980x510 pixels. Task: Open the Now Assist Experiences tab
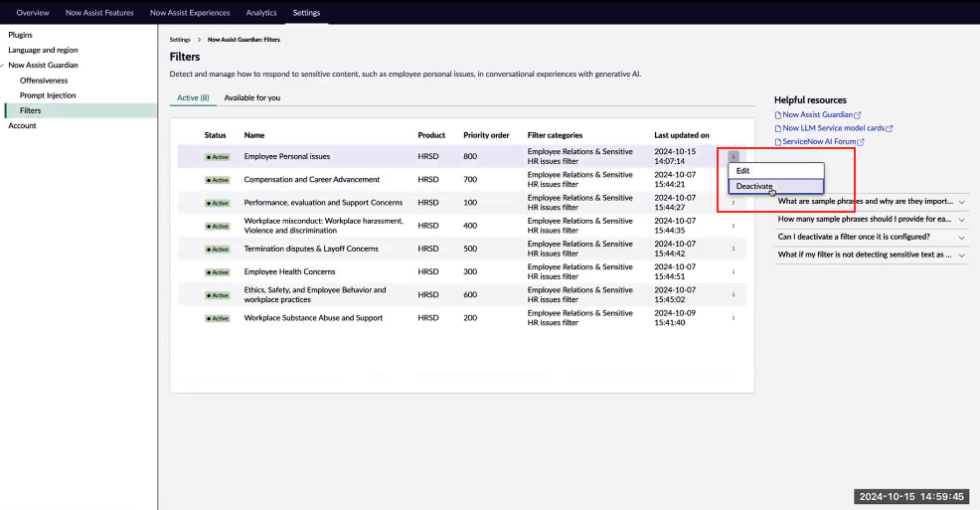click(190, 13)
